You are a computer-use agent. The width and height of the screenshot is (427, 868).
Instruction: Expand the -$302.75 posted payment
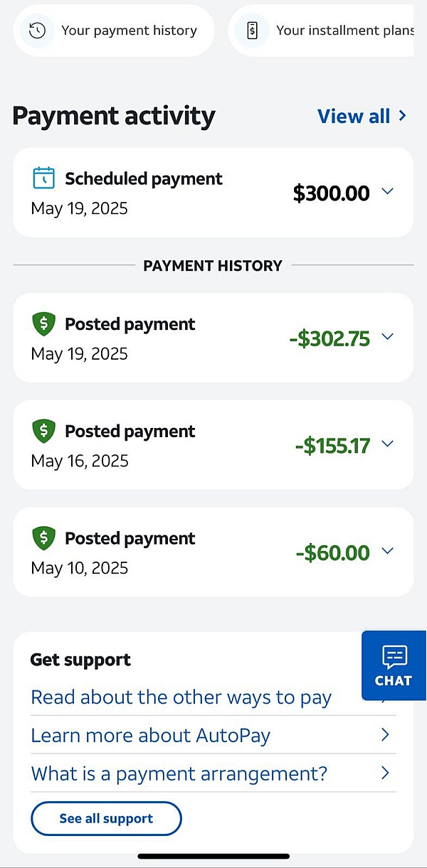pos(387,337)
